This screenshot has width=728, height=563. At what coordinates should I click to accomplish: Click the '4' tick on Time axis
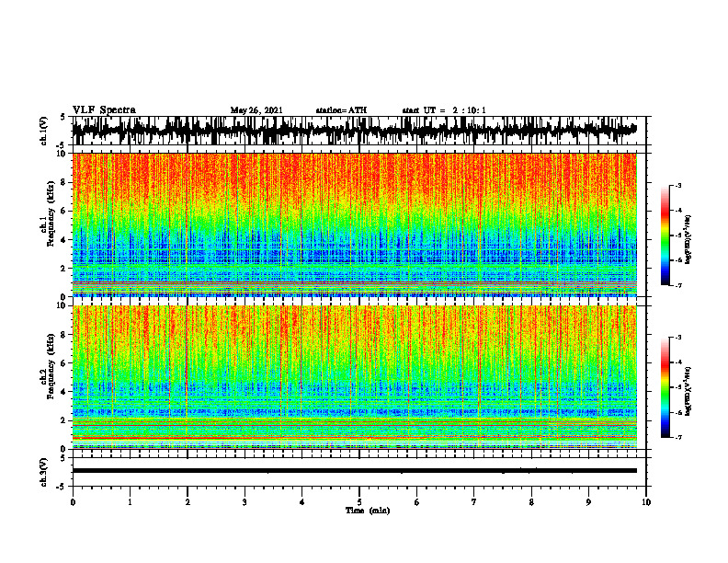pyautogui.click(x=301, y=501)
